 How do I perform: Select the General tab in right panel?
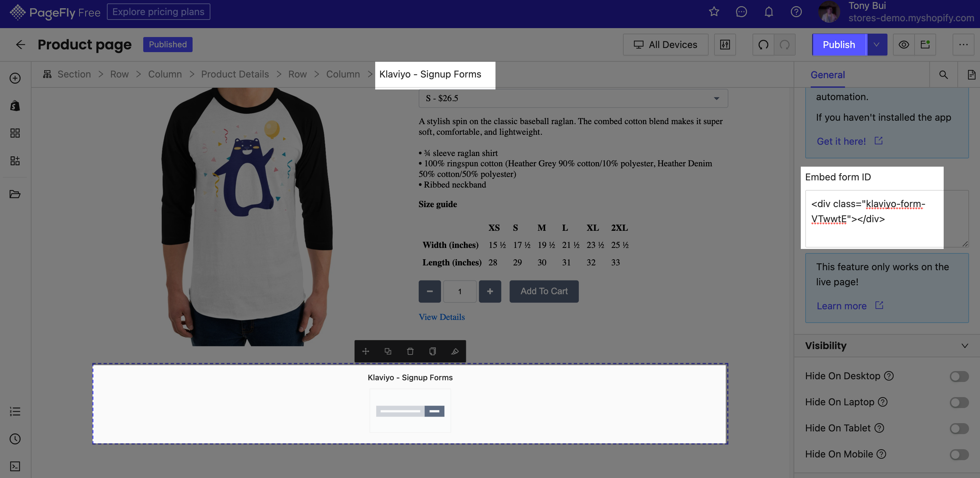pyautogui.click(x=828, y=74)
